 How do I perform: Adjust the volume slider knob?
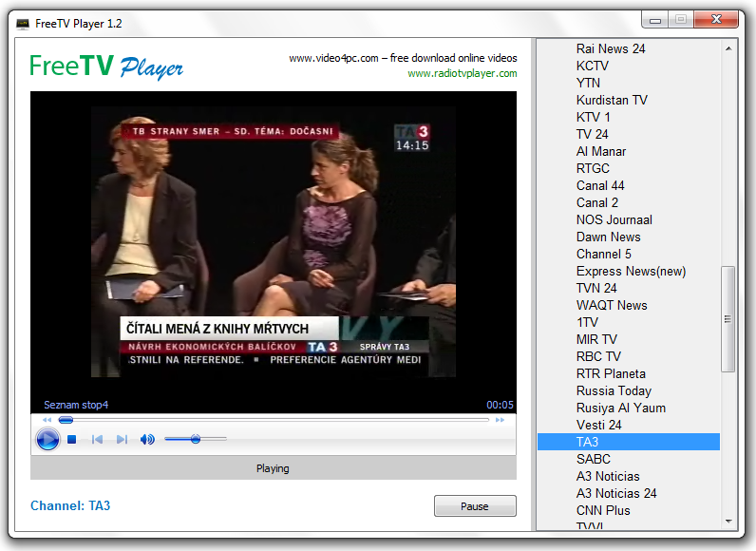(x=196, y=439)
